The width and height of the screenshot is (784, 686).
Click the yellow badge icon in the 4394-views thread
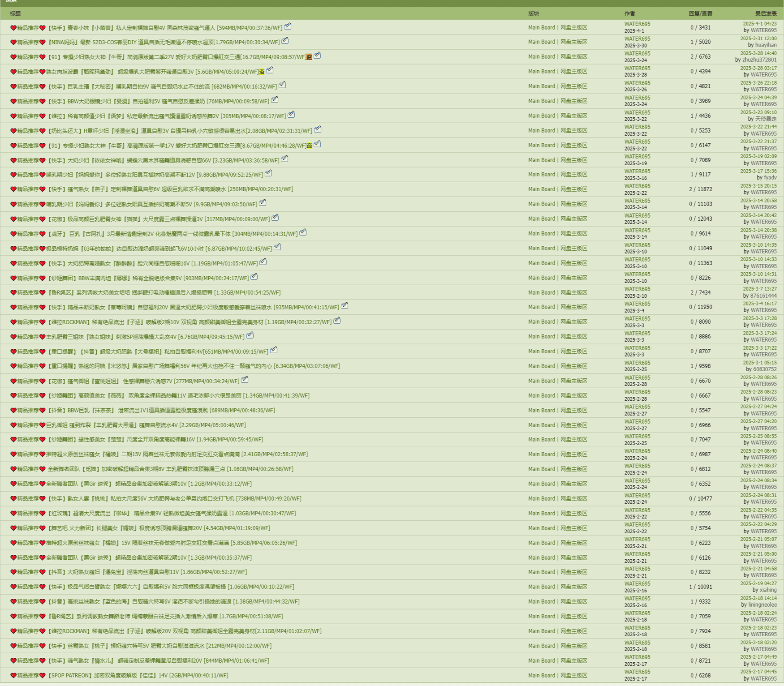tap(262, 72)
